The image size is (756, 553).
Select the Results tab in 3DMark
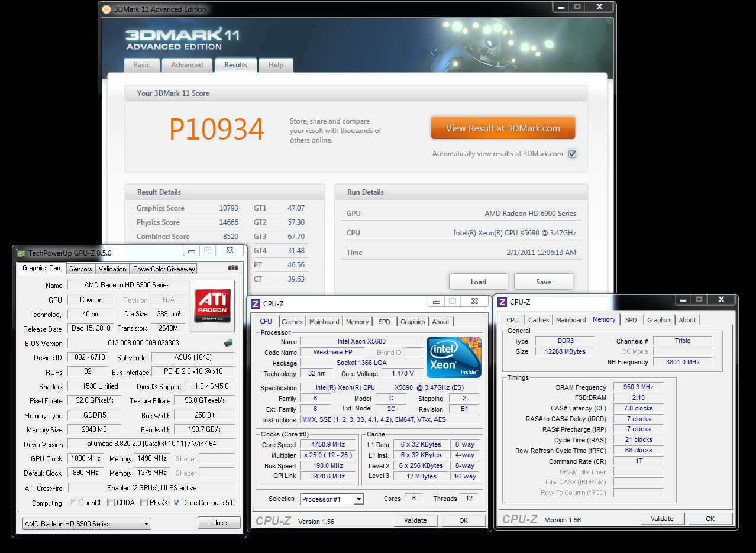[x=235, y=65]
